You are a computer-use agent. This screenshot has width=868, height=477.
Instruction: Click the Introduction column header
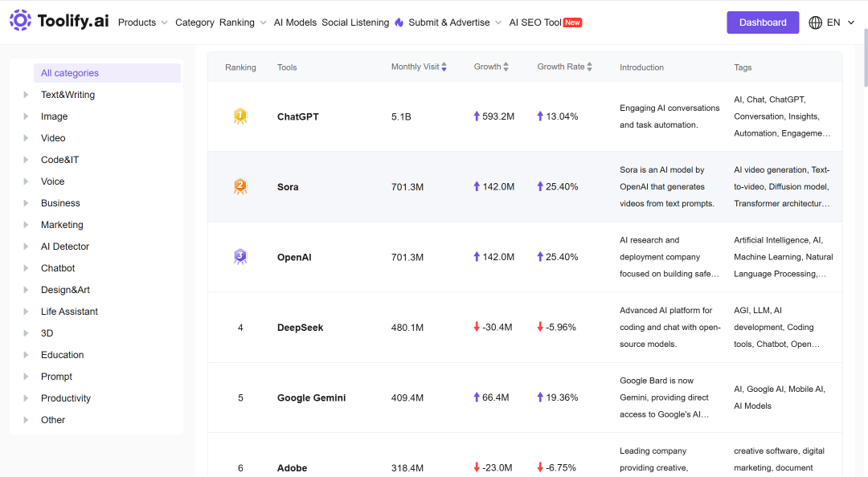coord(641,67)
